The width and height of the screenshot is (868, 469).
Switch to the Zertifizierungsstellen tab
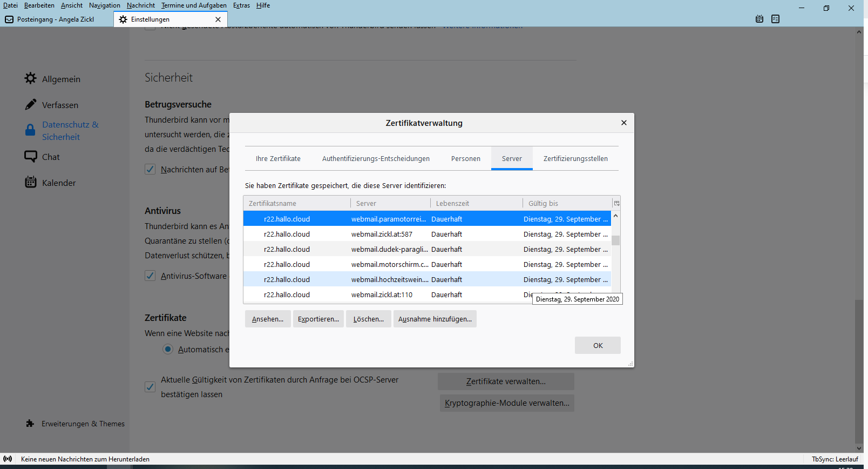[575, 158]
